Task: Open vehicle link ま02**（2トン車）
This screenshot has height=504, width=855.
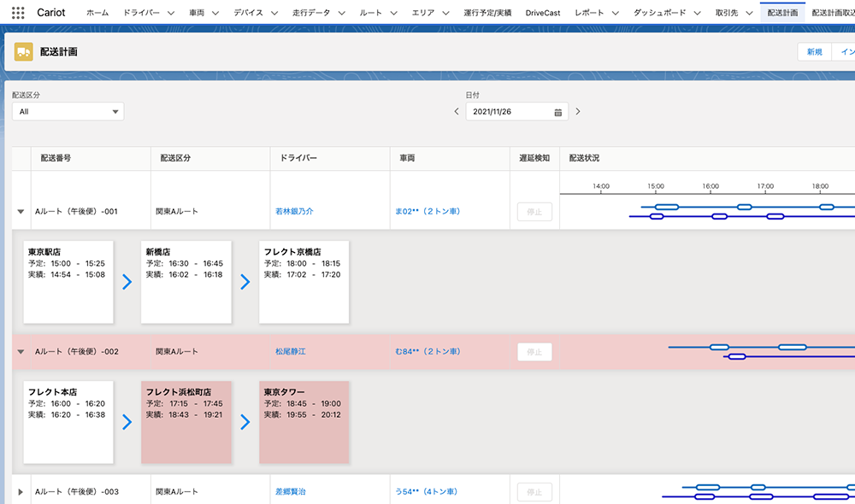Action: point(427,211)
